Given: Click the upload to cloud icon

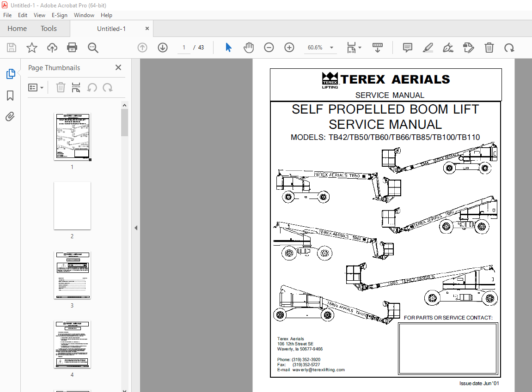Looking at the screenshot, I should [x=52, y=48].
